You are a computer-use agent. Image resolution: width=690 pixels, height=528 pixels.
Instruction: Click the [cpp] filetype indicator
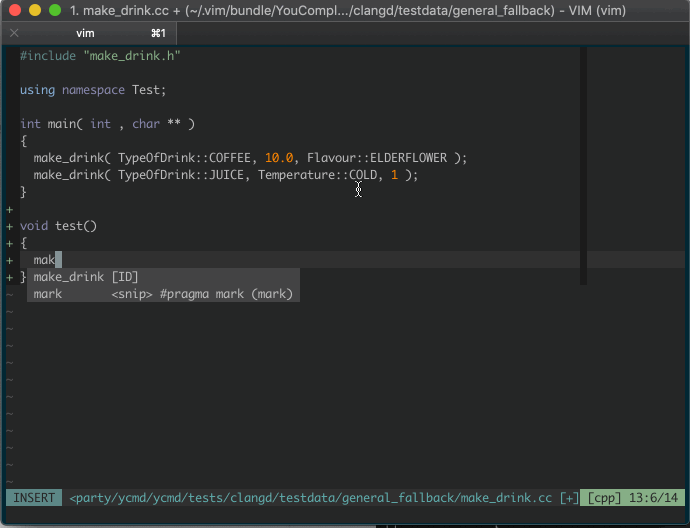click(604, 498)
